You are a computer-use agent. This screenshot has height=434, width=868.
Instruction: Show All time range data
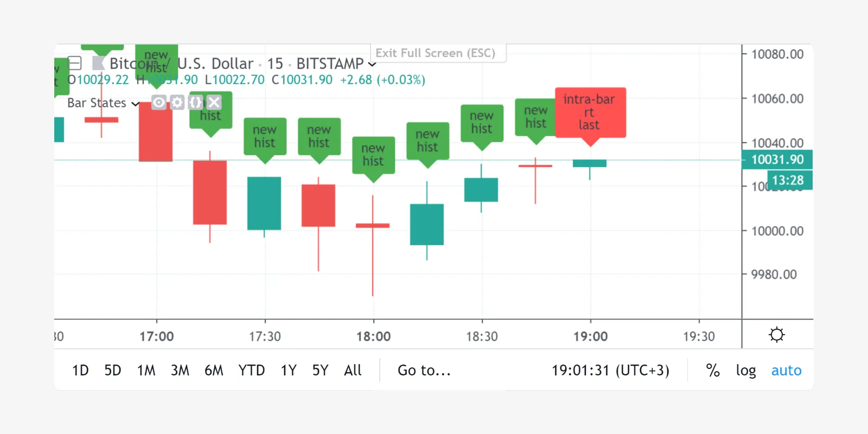pyautogui.click(x=353, y=371)
